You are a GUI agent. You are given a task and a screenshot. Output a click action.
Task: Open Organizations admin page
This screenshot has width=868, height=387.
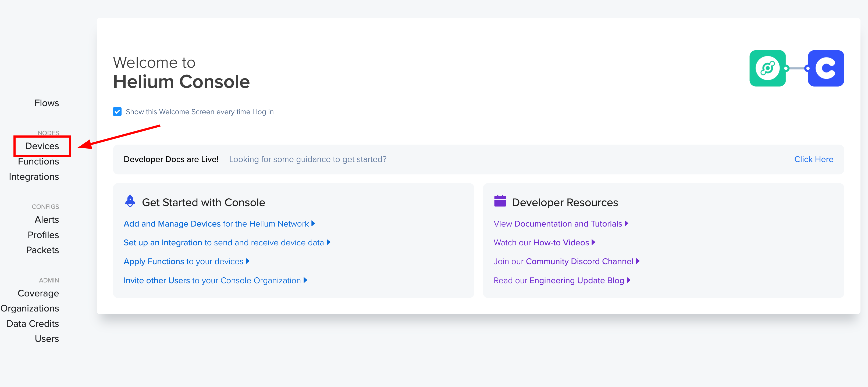point(30,308)
